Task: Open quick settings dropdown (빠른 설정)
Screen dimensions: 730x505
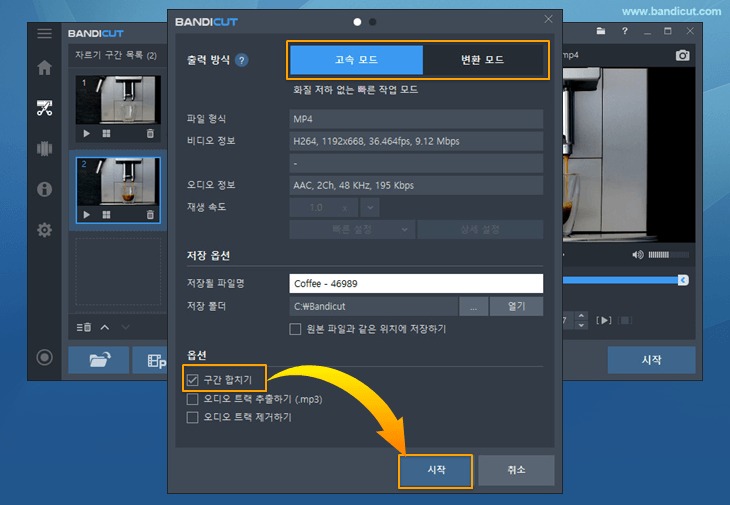Action: (352, 229)
